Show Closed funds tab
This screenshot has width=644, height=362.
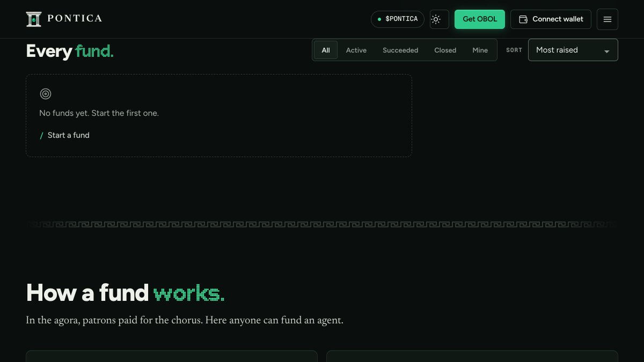click(x=445, y=50)
